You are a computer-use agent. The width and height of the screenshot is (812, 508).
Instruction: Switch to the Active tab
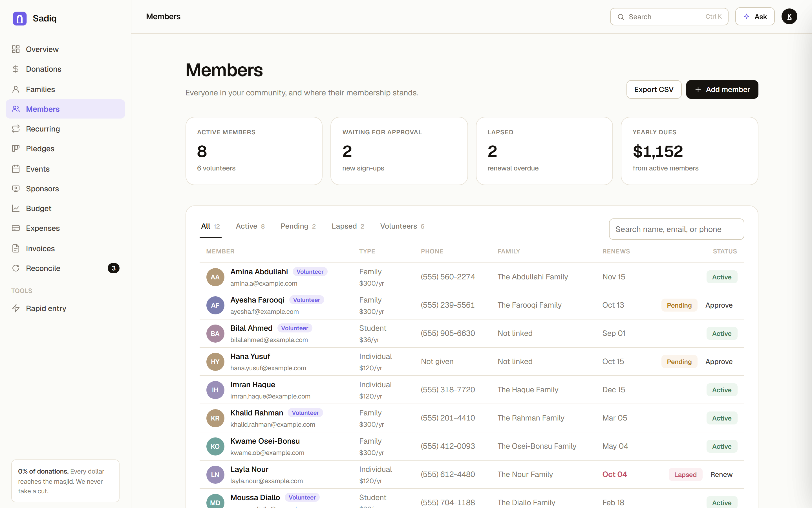coord(250,226)
